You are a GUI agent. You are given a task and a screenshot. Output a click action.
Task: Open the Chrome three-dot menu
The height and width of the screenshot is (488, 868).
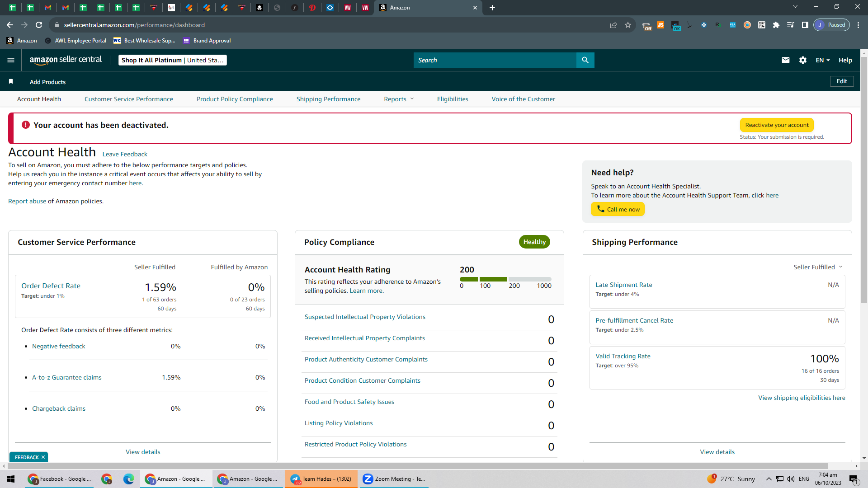pyautogui.click(x=859, y=25)
